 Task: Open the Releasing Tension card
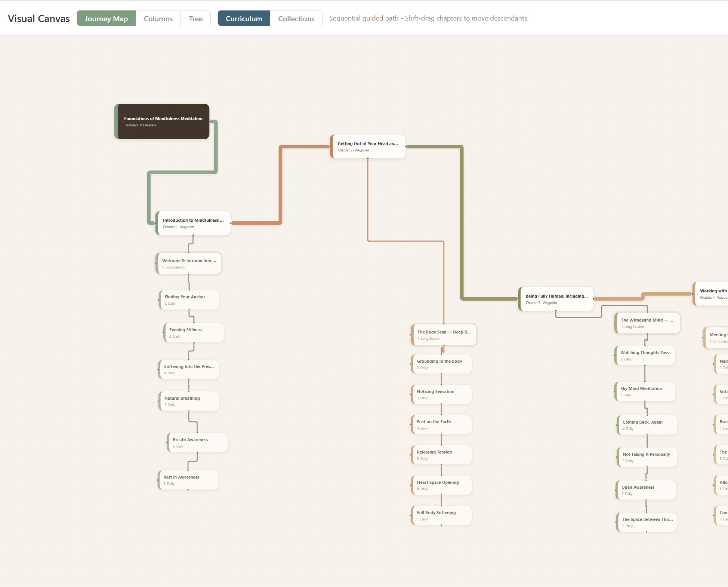coord(441,455)
